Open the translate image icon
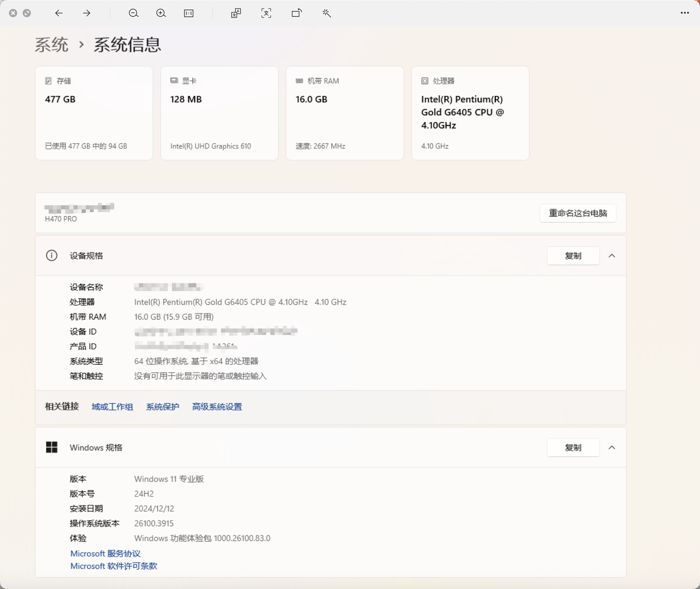Image resolution: width=700 pixels, height=589 pixels. pos(236,13)
